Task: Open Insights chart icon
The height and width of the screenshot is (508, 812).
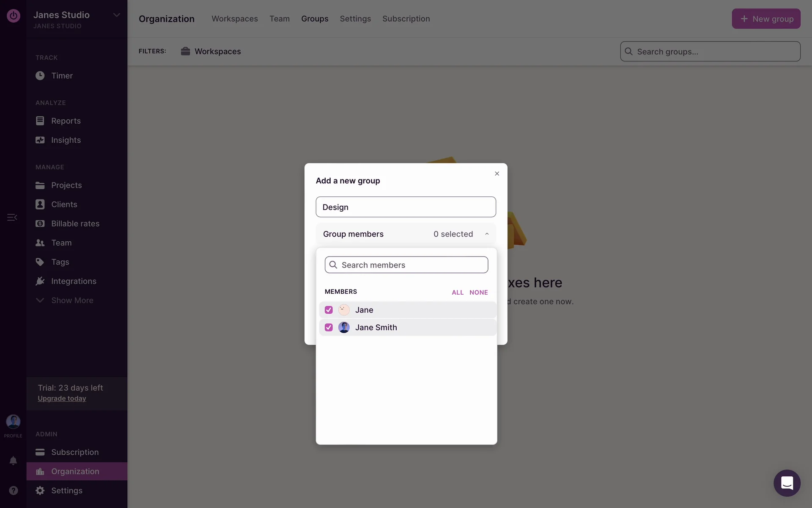Action: coord(40,140)
